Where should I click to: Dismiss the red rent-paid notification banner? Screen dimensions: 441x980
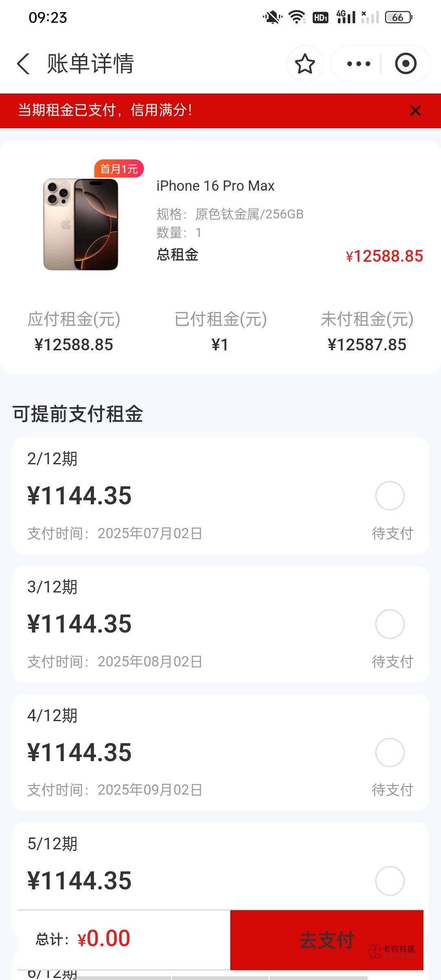coord(415,111)
